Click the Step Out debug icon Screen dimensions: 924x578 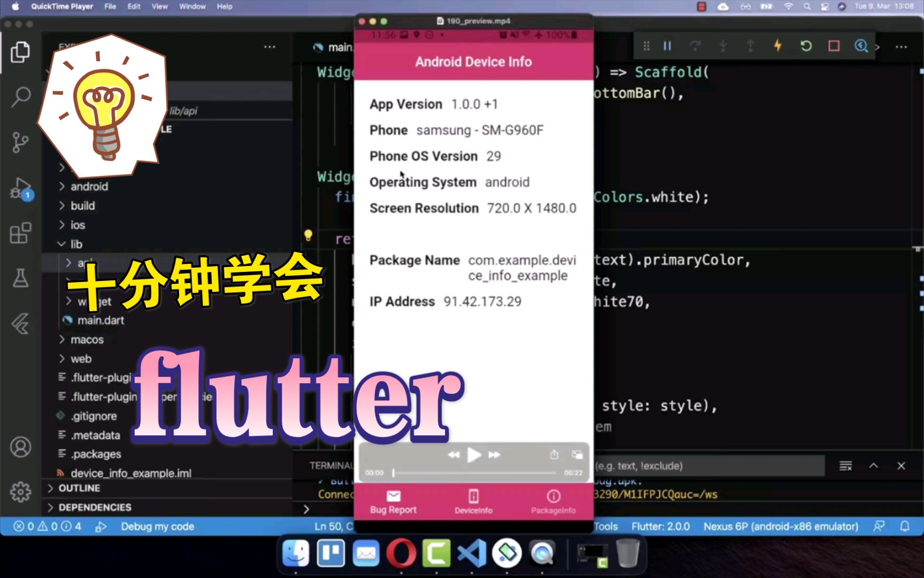point(750,46)
